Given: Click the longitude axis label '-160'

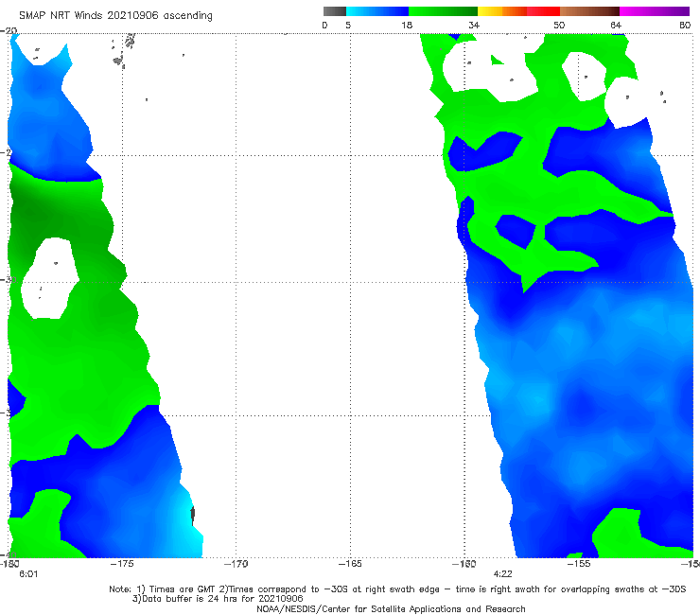Looking at the screenshot, I should [x=464, y=564].
